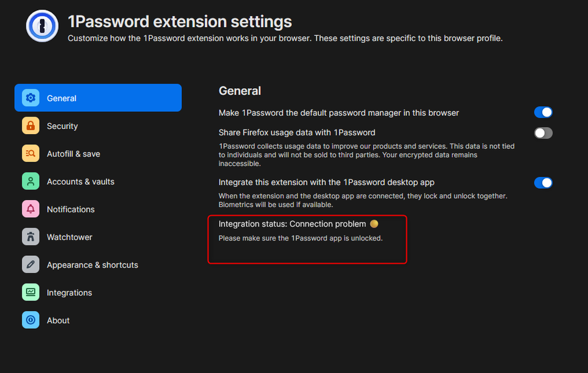Open the Security settings section

click(x=62, y=126)
